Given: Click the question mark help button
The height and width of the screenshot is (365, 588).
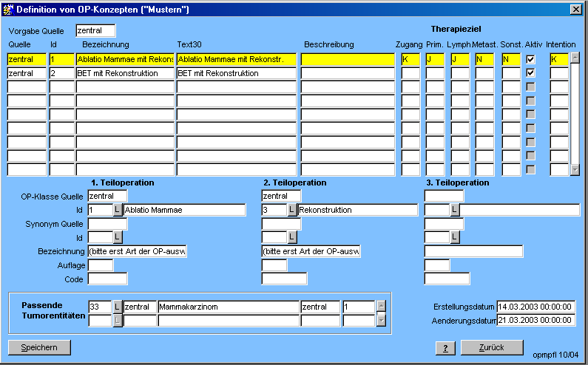Looking at the screenshot, I should [x=445, y=348].
